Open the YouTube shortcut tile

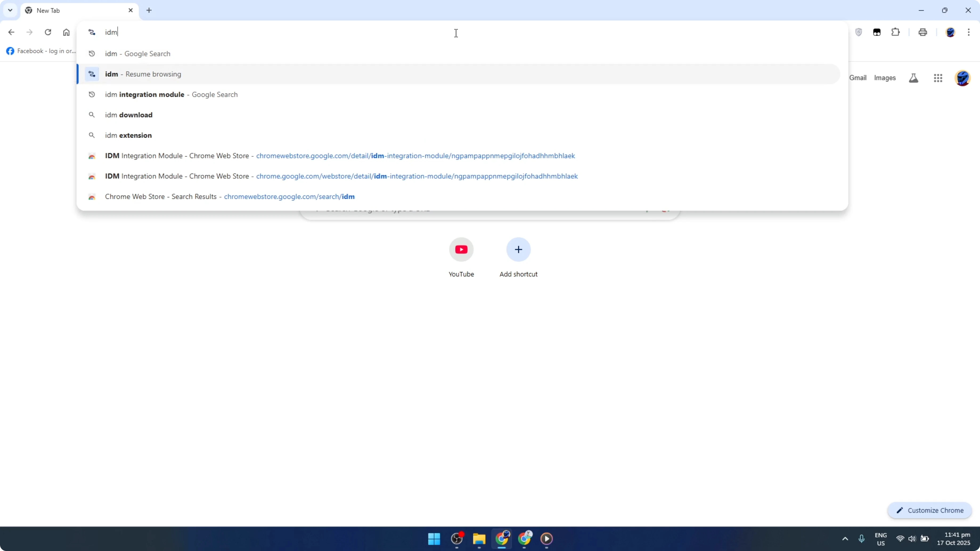[461, 249]
